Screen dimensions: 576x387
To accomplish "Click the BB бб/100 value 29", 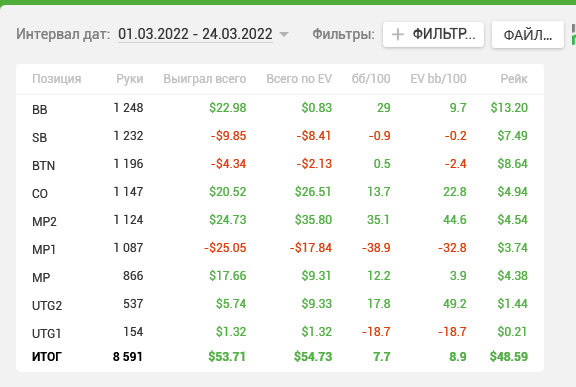I will tap(384, 108).
